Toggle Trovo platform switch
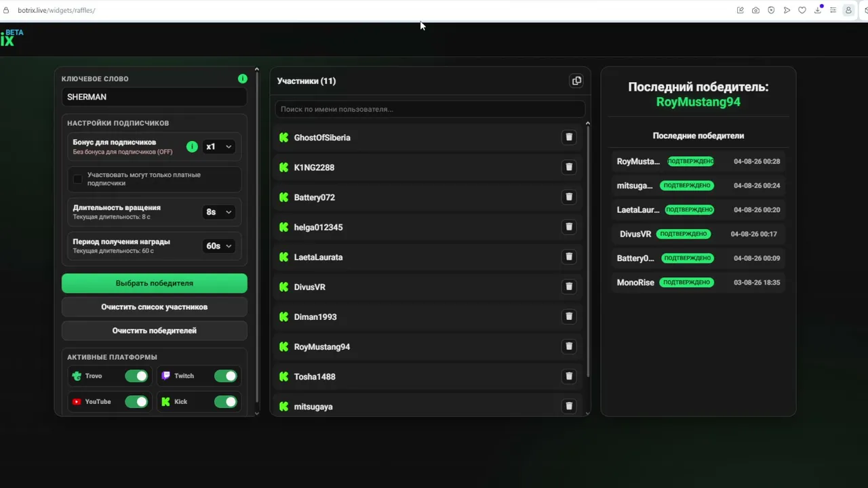Image resolution: width=868 pixels, height=488 pixels. point(136,376)
